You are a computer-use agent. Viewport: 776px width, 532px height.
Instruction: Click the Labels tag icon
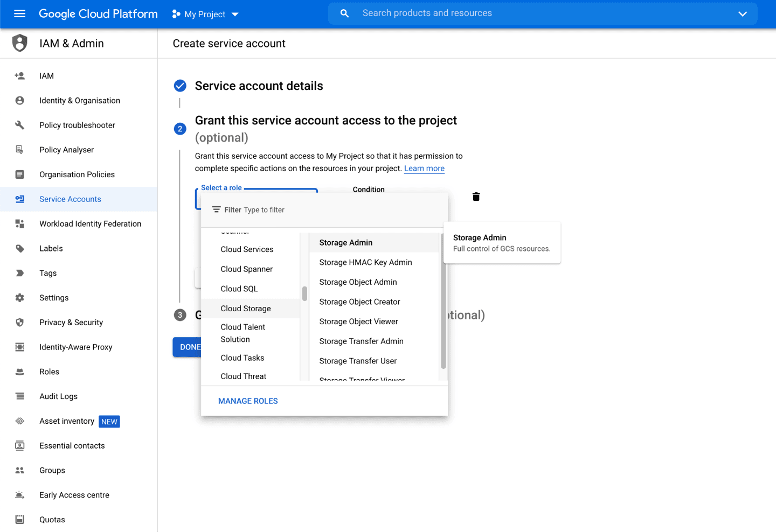click(x=19, y=248)
